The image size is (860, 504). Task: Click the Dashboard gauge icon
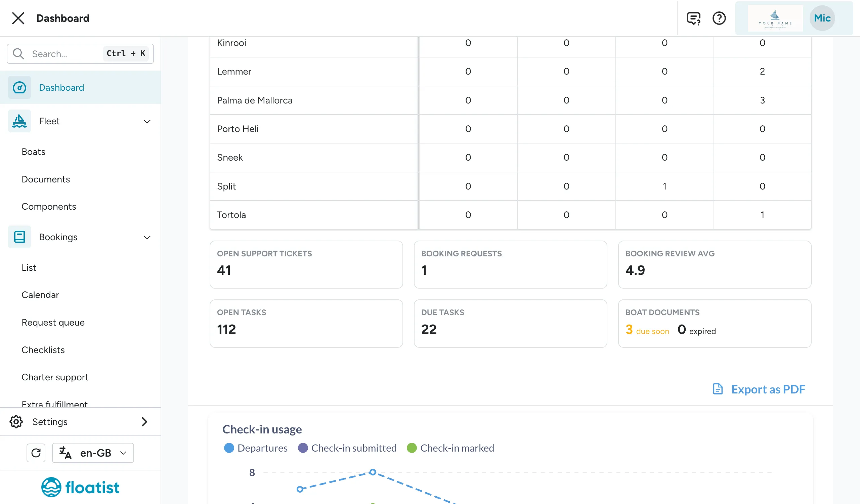pos(19,87)
